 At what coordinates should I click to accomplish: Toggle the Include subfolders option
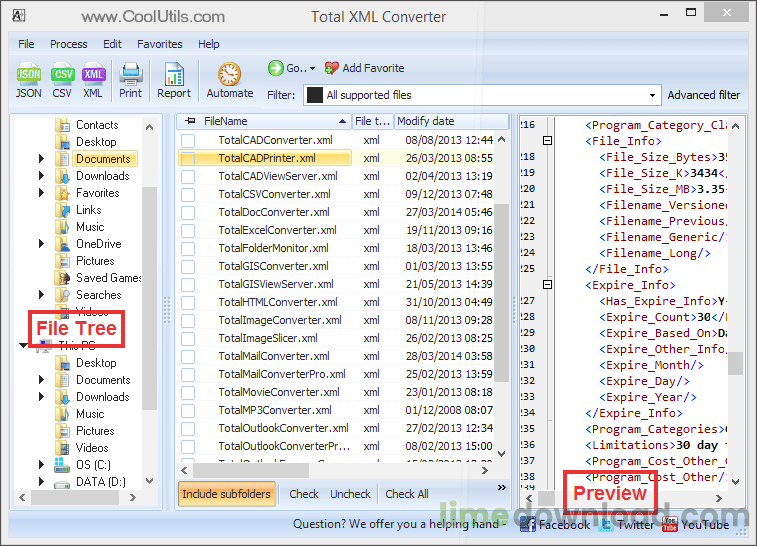pyautogui.click(x=226, y=494)
